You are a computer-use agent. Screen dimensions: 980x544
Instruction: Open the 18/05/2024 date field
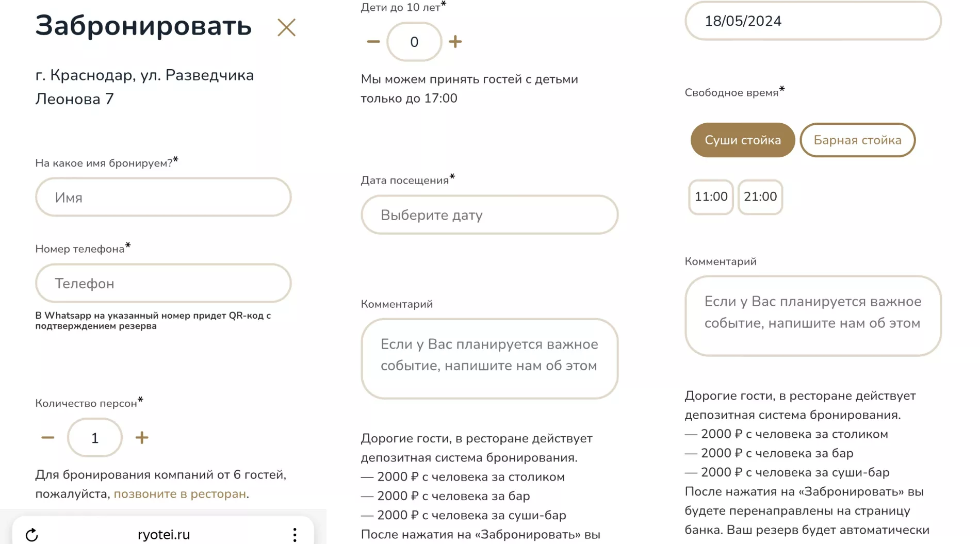(x=813, y=21)
